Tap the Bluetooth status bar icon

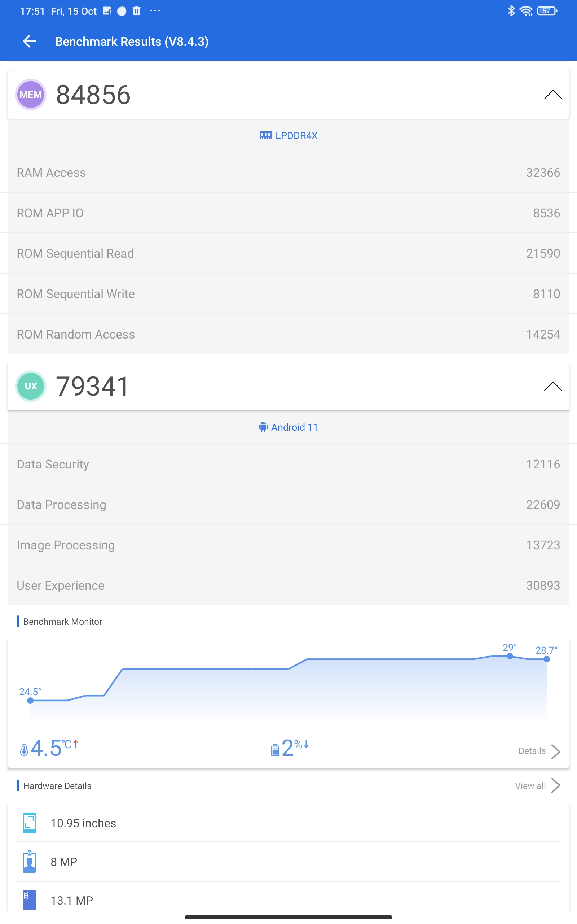pos(511,11)
